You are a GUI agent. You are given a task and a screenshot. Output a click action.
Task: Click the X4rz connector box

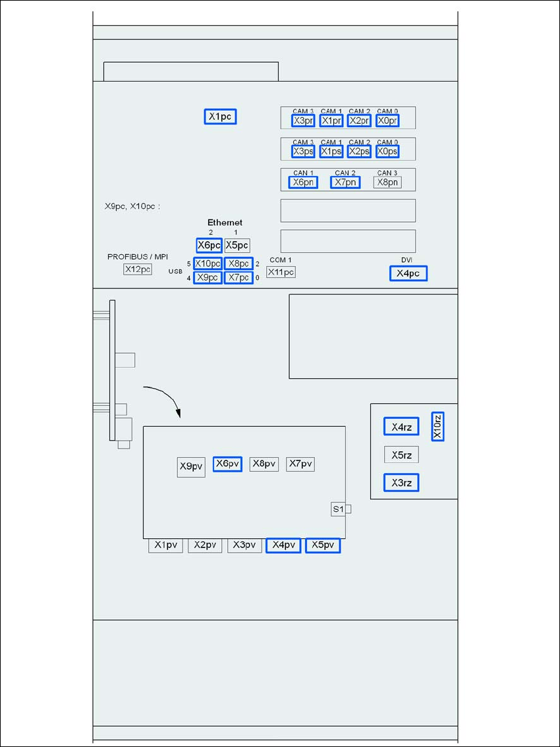click(x=401, y=426)
